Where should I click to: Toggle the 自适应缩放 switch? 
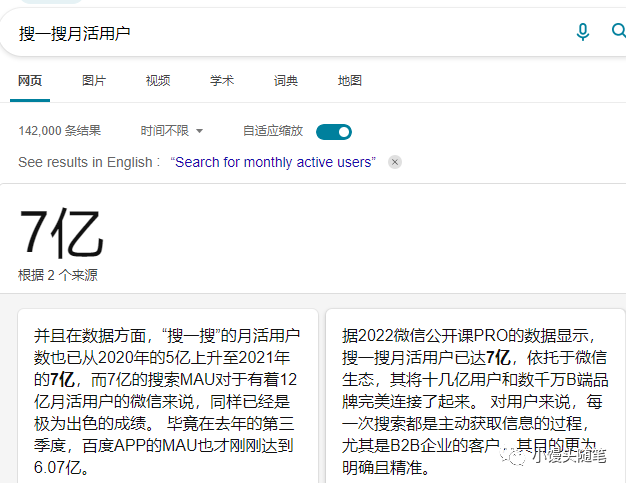coord(334,132)
